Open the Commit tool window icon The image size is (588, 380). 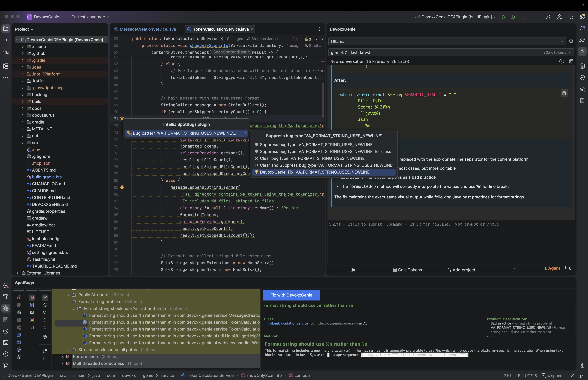click(x=6, y=40)
